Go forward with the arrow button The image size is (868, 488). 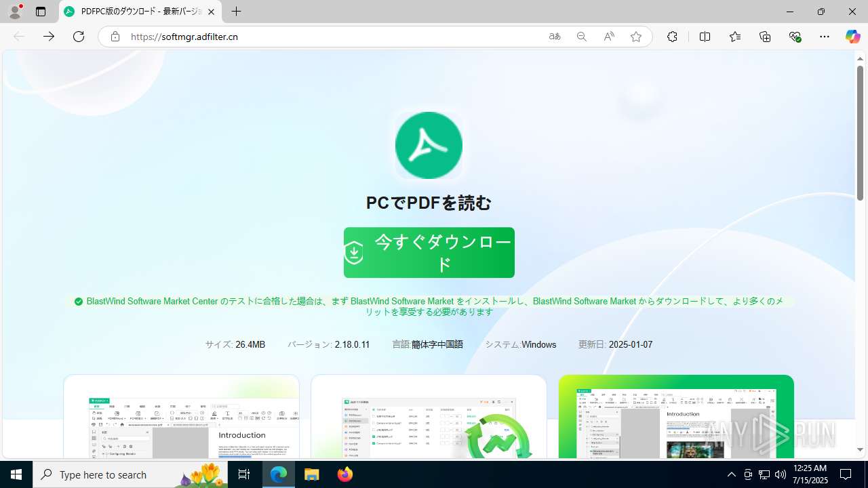(x=49, y=37)
